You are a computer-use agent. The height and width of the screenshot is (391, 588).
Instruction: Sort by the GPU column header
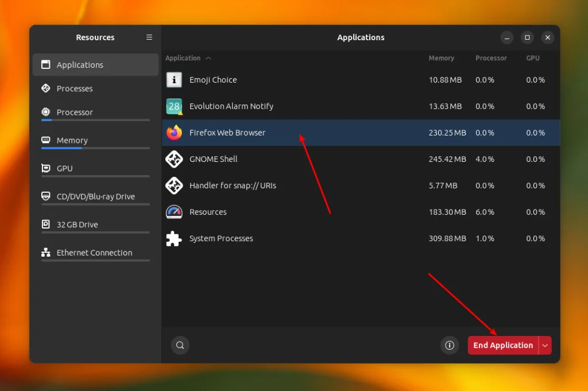point(532,58)
